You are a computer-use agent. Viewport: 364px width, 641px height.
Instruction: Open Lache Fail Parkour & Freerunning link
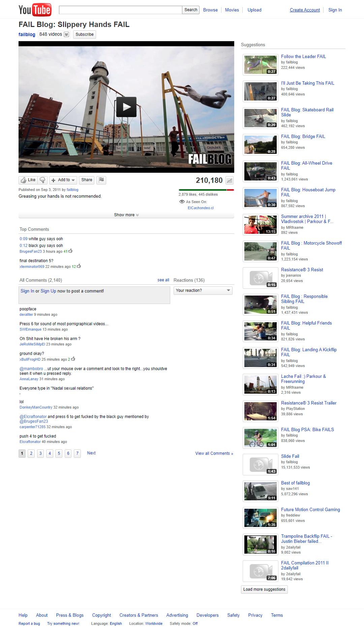(304, 379)
